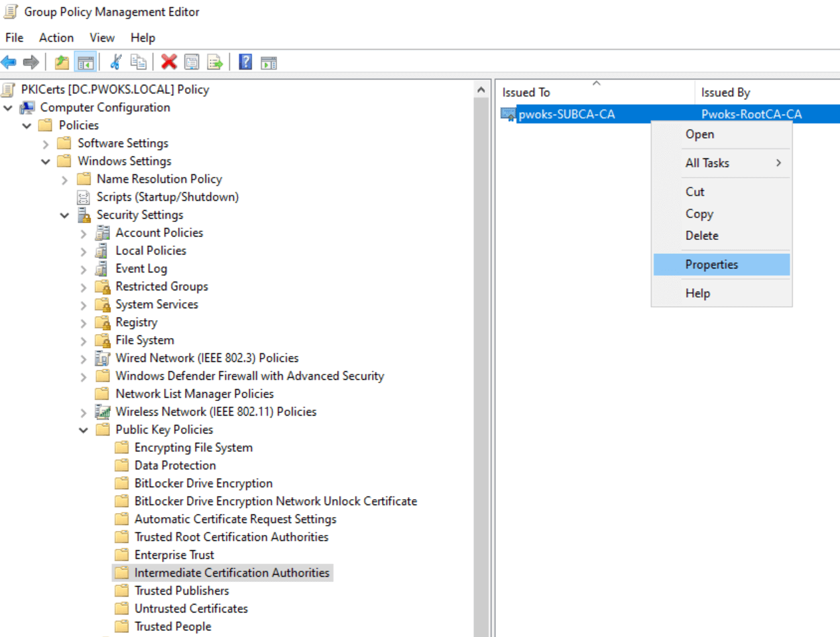
Task: Collapse the Windows Settings node
Action: pyautogui.click(x=46, y=161)
